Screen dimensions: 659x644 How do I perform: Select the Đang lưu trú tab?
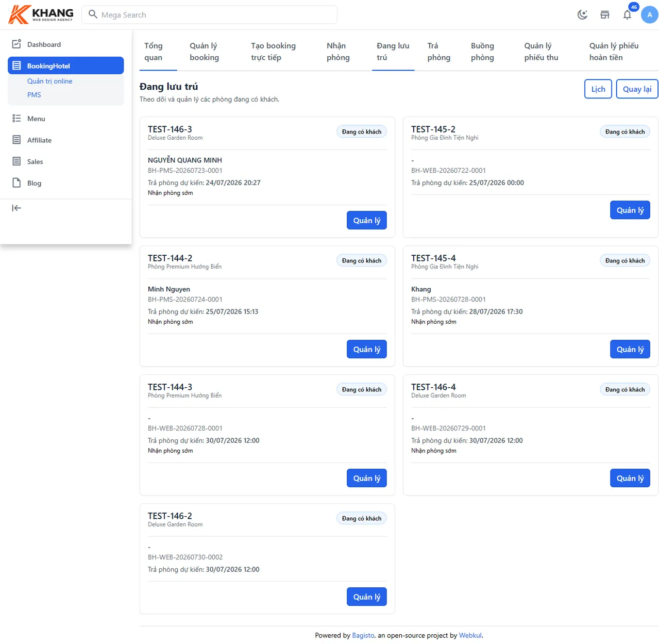393,52
